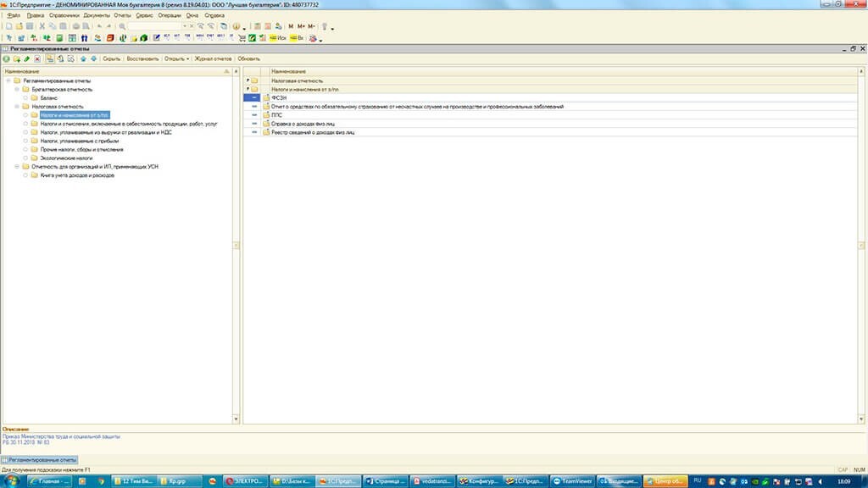Click the Наименование column header in left panel
This screenshot has height=488, width=868.
(x=116, y=71)
